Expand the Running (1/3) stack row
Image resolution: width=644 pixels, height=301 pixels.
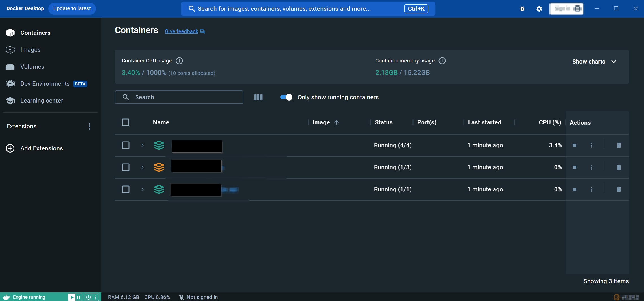pyautogui.click(x=143, y=167)
